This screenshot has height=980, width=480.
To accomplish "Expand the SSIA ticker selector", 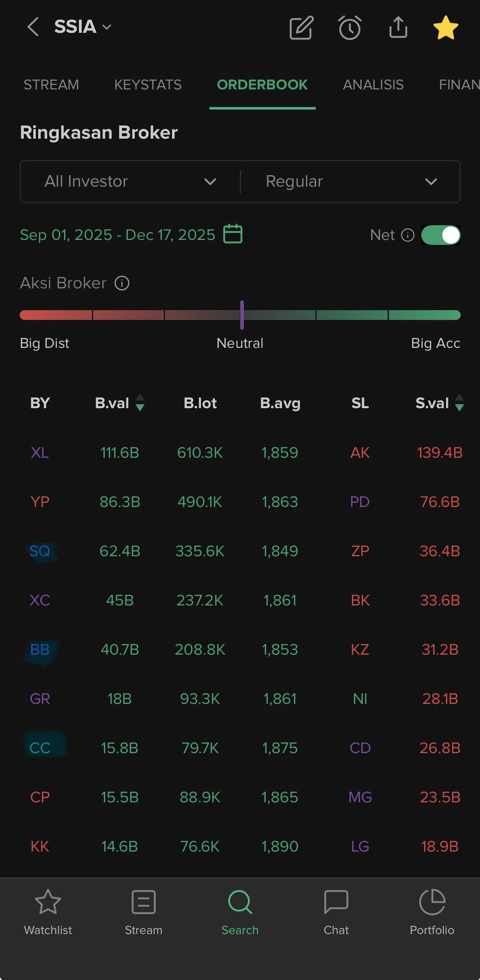I will pos(83,27).
